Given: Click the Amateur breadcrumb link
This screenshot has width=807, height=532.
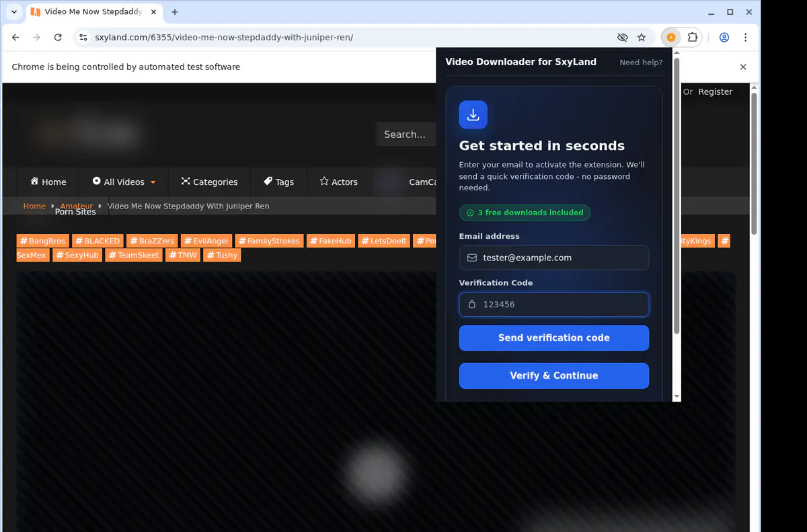Looking at the screenshot, I should pyautogui.click(x=77, y=206).
